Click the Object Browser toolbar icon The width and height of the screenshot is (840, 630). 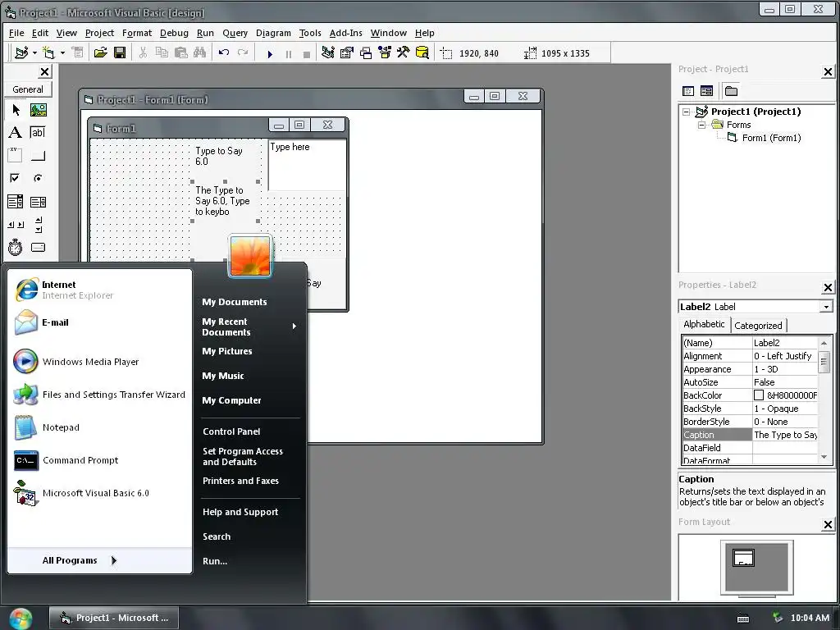[x=385, y=52]
